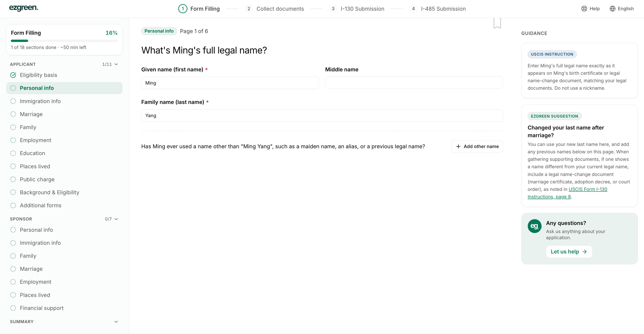Click the Add other name button
644x334 pixels.
[x=477, y=147]
